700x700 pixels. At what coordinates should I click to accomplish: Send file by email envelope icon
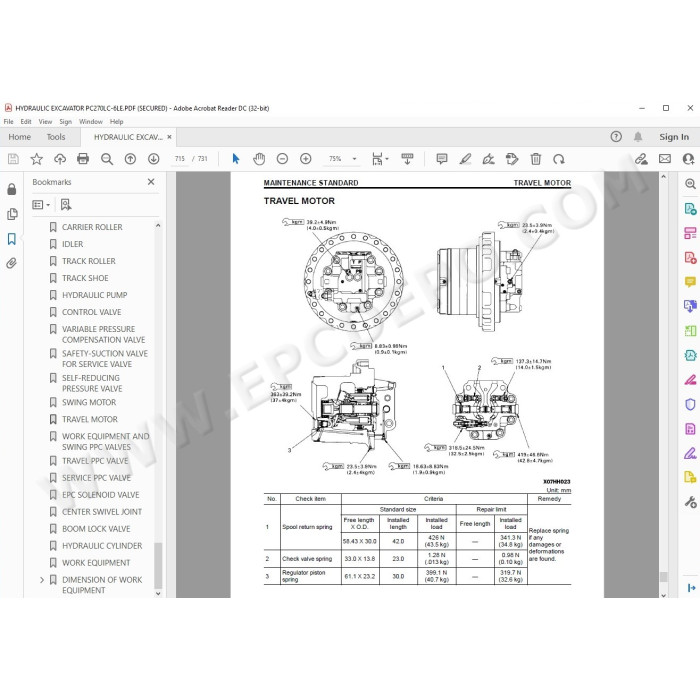[x=665, y=159]
